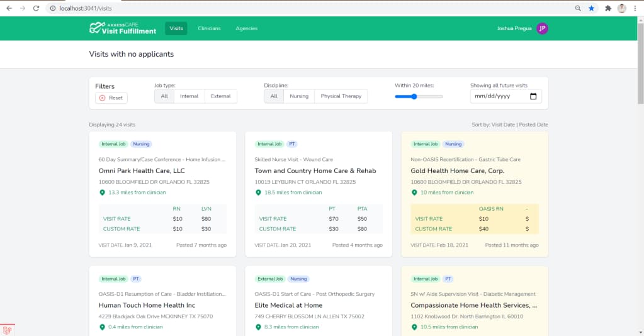The height and width of the screenshot is (336, 644).
Task: Click location pin for 0.4 miles from clinician
Action: [x=102, y=327]
